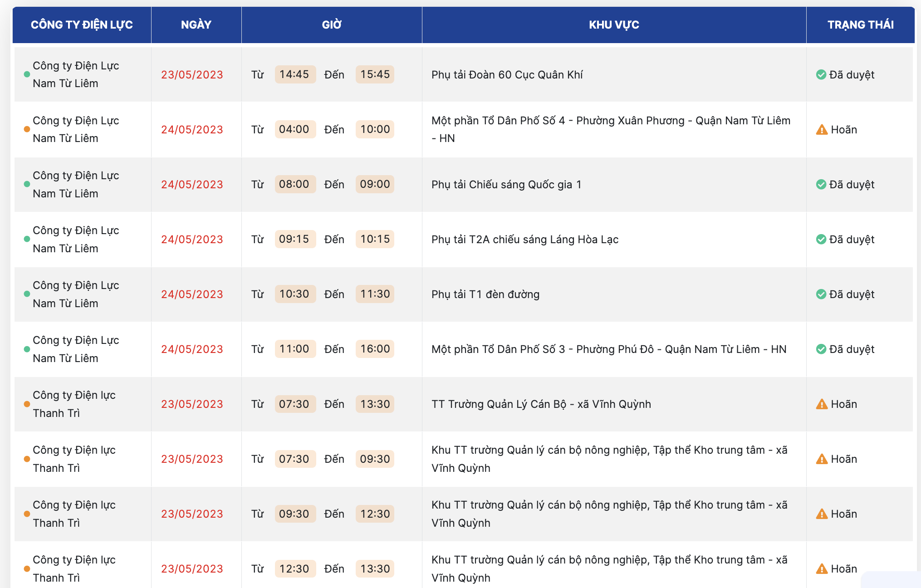Click 'Phụ tải T1 đèn đường' area text

click(x=485, y=294)
